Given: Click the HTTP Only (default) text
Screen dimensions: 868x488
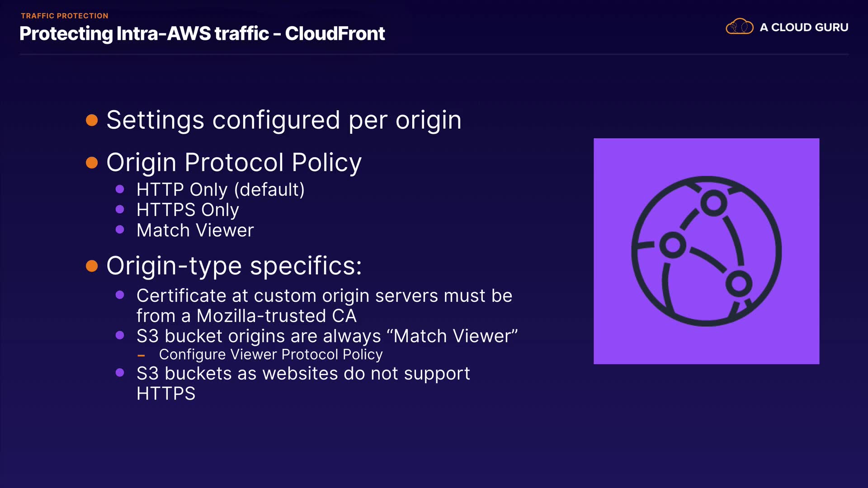Looking at the screenshot, I should (221, 190).
